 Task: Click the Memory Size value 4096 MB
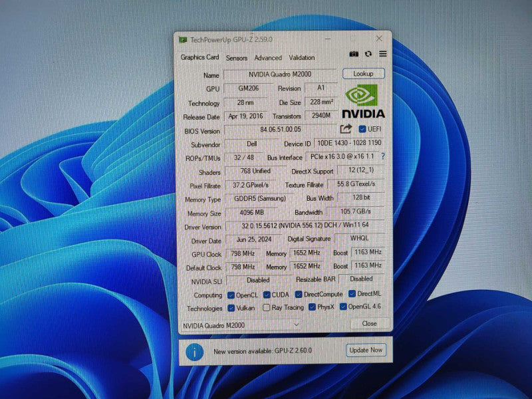coord(251,212)
